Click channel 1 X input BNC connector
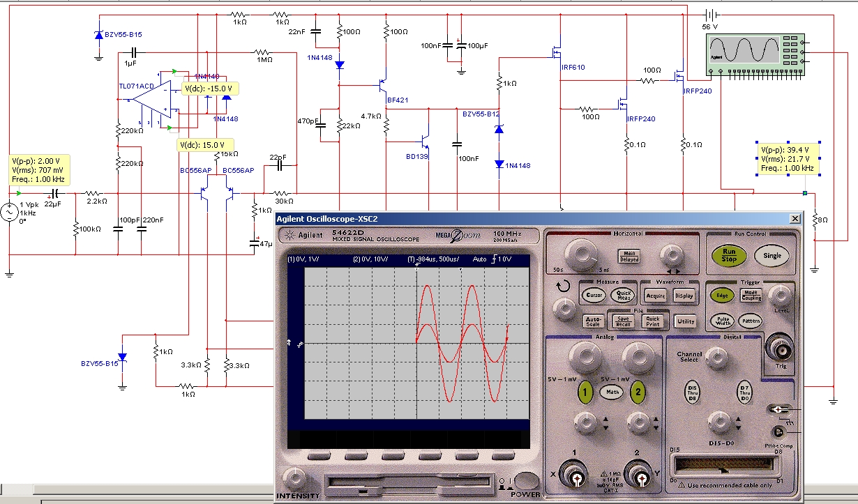The image size is (858, 504). 578,478
